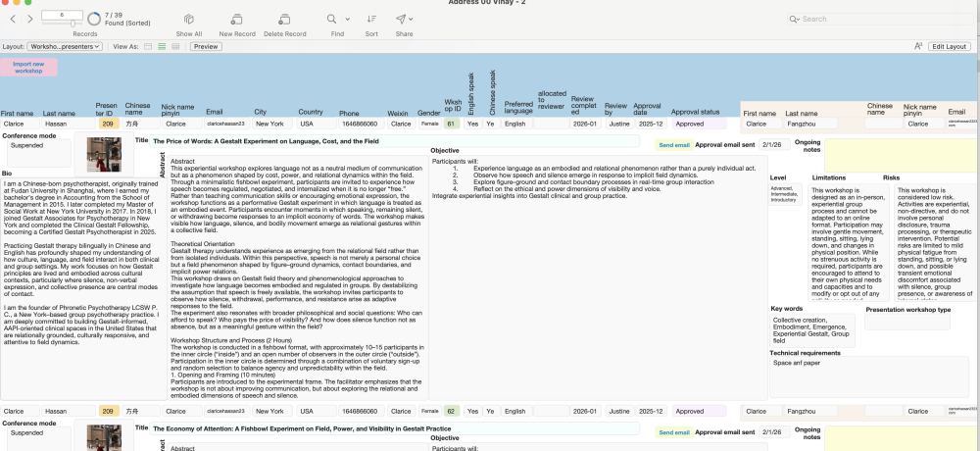Screen dimensions: 980x451
Task: Open the Layout selection dropdown
Action: (67, 46)
